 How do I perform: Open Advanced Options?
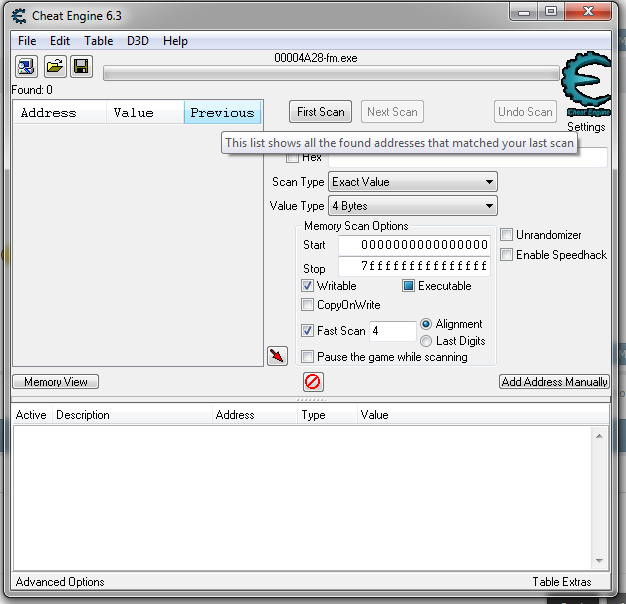coord(60,582)
